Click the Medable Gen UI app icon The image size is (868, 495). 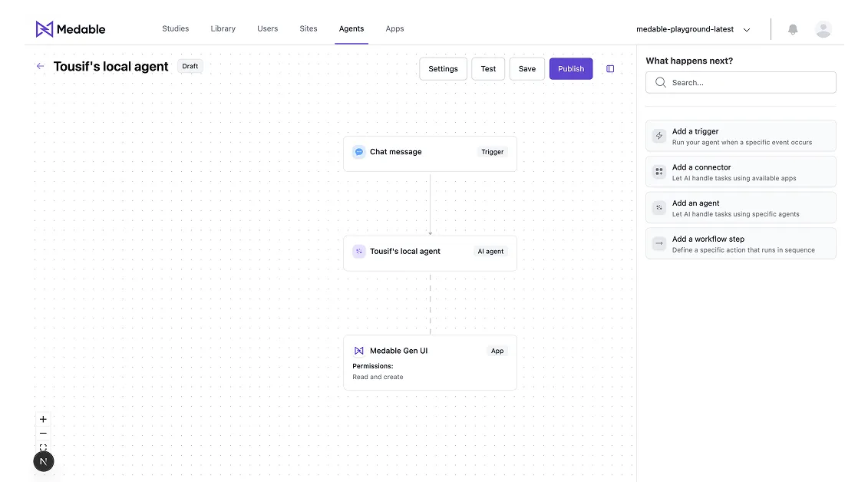[358, 351]
